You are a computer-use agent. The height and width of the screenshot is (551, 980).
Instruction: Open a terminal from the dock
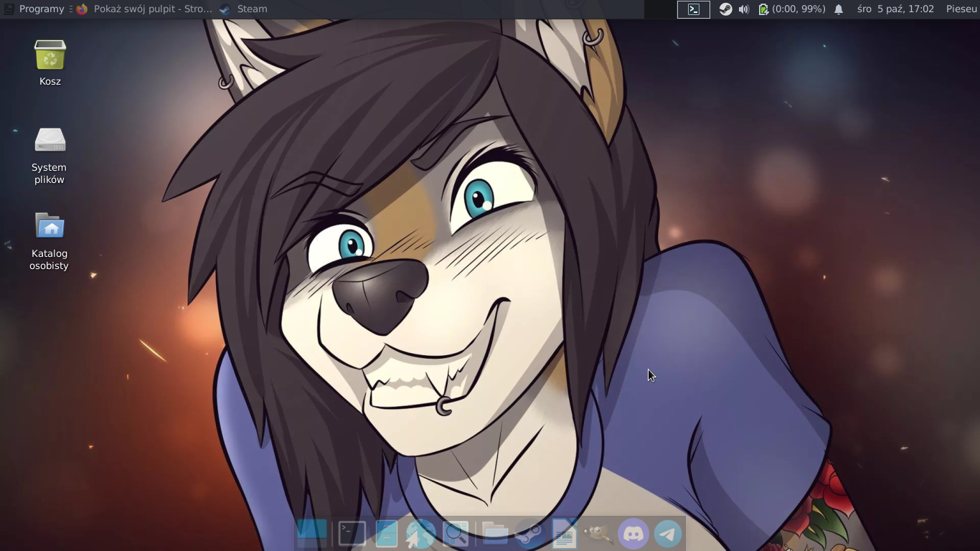tap(351, 534)
